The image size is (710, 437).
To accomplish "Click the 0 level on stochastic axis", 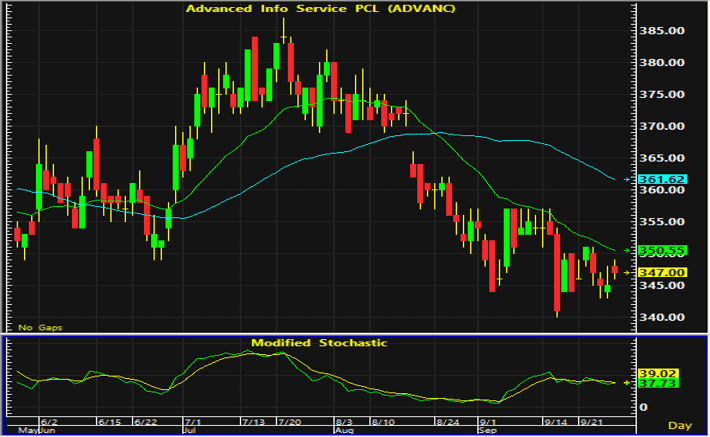I will tap(643, 408).
